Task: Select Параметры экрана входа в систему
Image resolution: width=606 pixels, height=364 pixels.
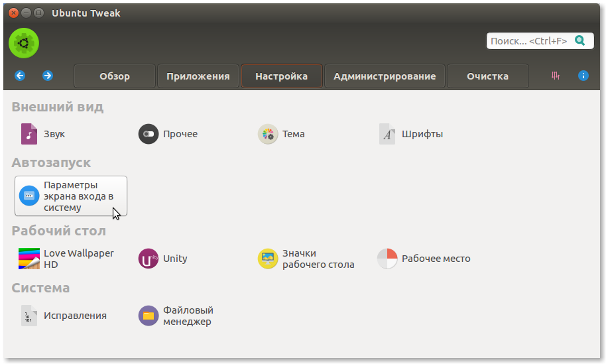Action: point(71,196)
